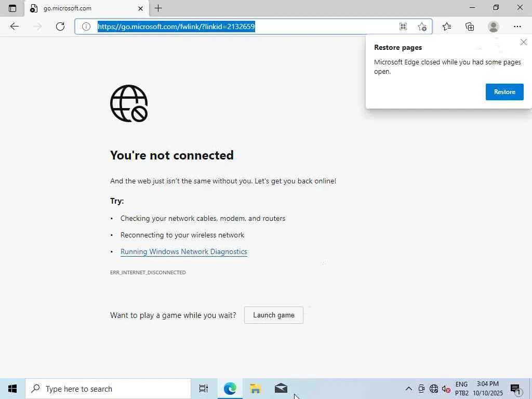Select the go.microsoft.com tab
532x399 pixels.
click(x=87, y=8)
